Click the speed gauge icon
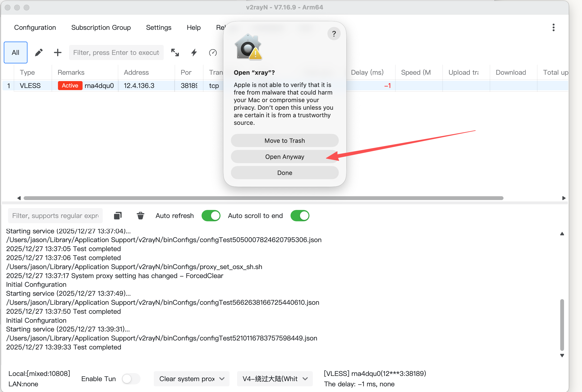Image resolution: width=582 pixels, height=392 pixels. [213, 52]
